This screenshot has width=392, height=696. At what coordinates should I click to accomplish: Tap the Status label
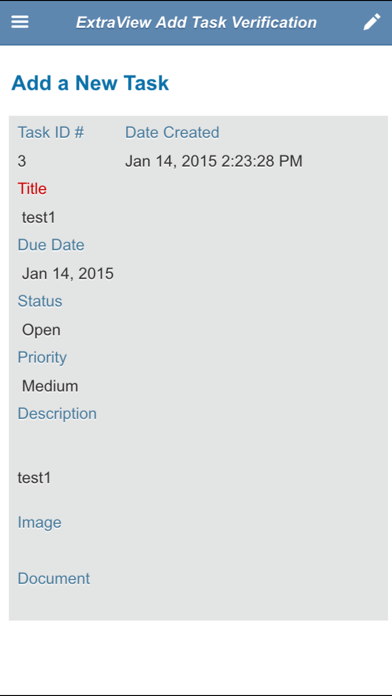pyautogui.click(x=40, y=301)
